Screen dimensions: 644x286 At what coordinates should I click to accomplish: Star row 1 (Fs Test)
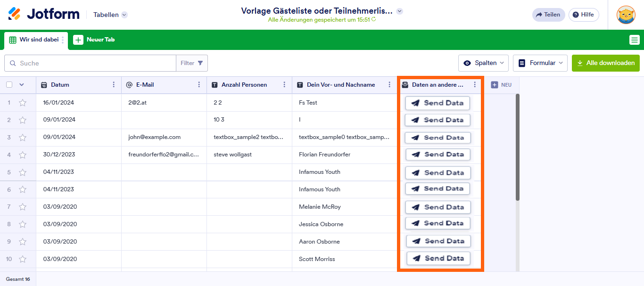[x=22, y=103]
